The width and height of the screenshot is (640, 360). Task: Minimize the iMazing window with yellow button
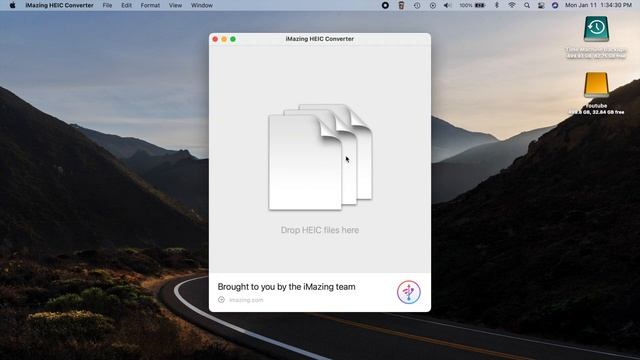[224, 39]
